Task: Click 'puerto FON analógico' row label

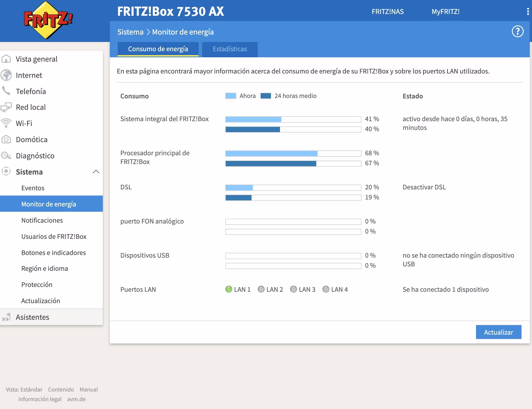Action: (152, 221)
